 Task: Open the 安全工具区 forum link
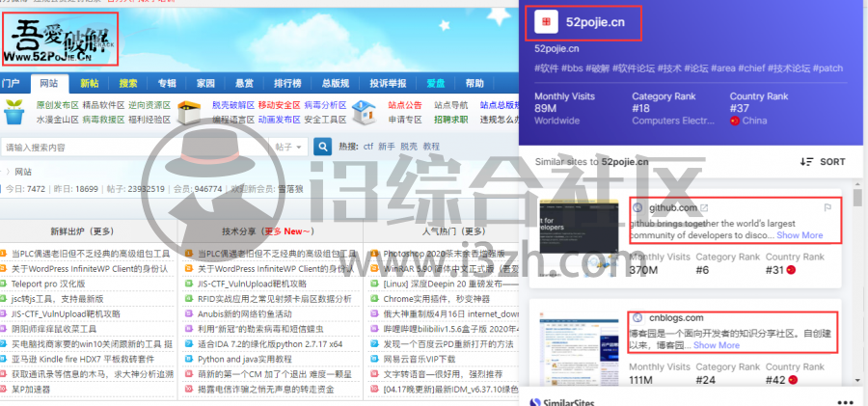(325, 120)
